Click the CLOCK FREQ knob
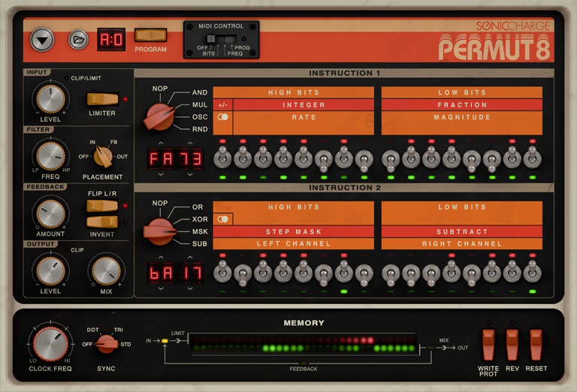This screenshot has height=392, width=577. pyautogui.click(x=50, y=345)
